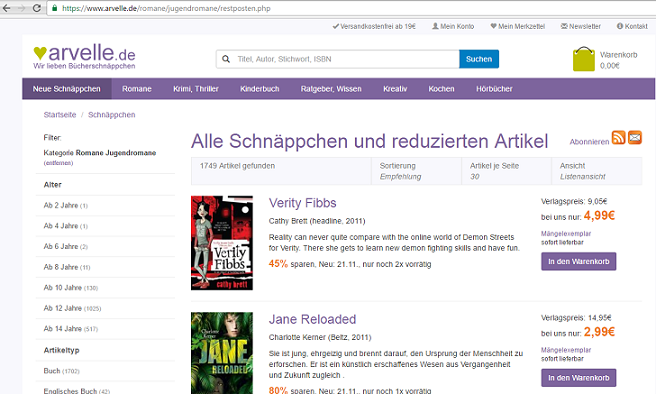Go to Startseite breadcrumb
This screenshot has width=656, height=394.
(x=60, y=115)
